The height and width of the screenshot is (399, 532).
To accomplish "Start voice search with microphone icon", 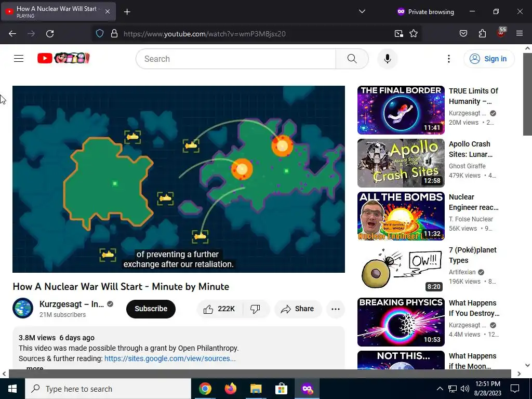I will point(387,59).
